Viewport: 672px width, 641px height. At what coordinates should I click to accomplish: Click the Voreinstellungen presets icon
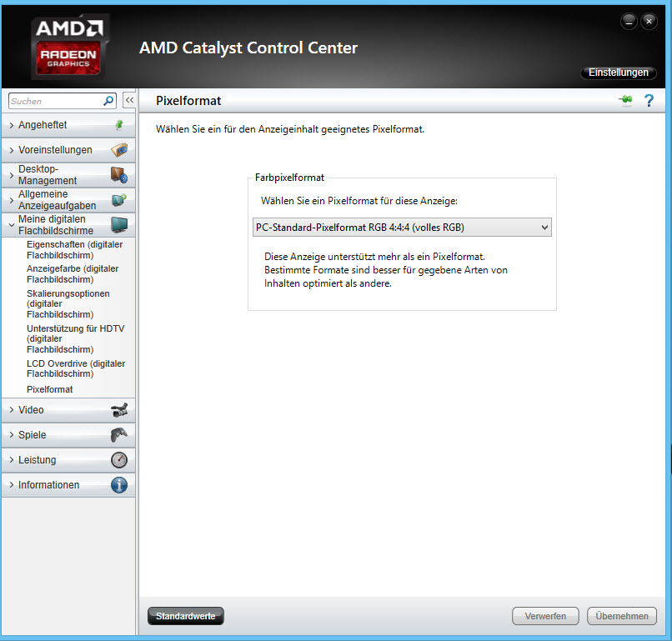tap(119, 150)
